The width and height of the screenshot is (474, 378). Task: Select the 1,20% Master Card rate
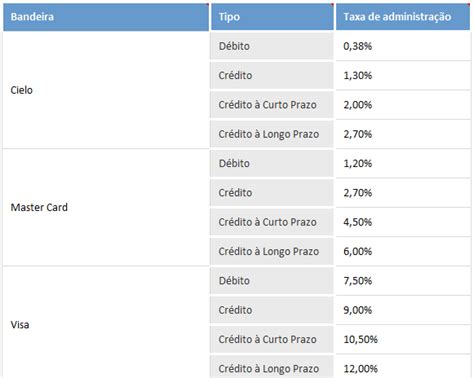pos(403,163)
